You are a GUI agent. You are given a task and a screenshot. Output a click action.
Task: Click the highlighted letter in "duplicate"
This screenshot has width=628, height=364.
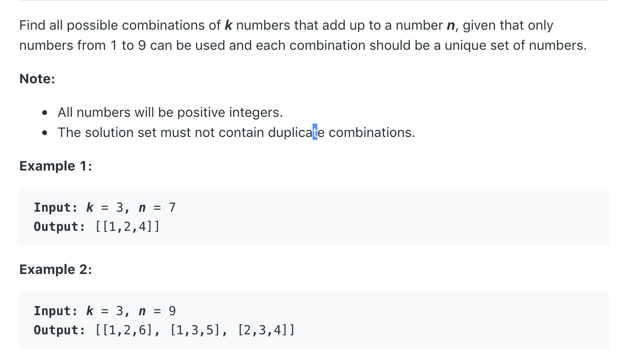tap(314, 132)
